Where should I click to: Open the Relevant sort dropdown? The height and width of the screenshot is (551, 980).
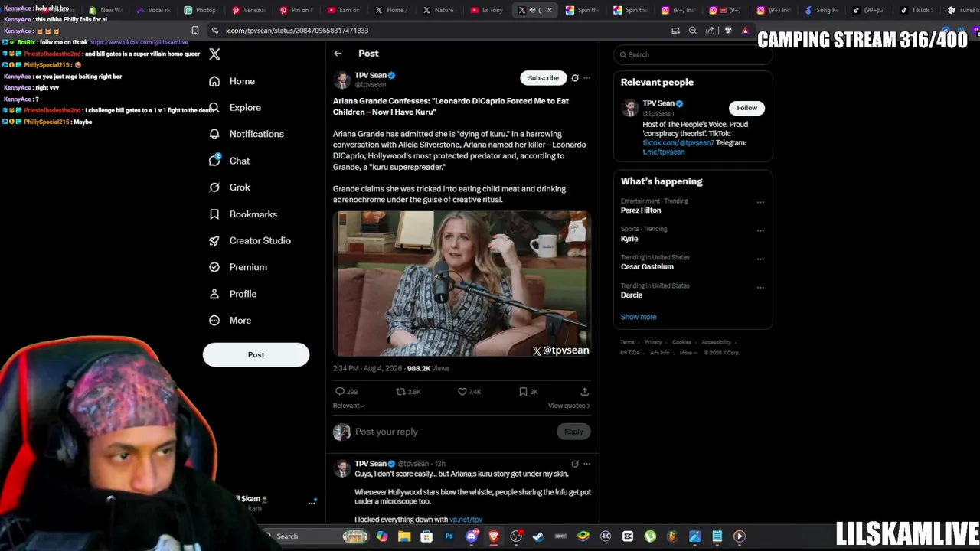[348, 406]
